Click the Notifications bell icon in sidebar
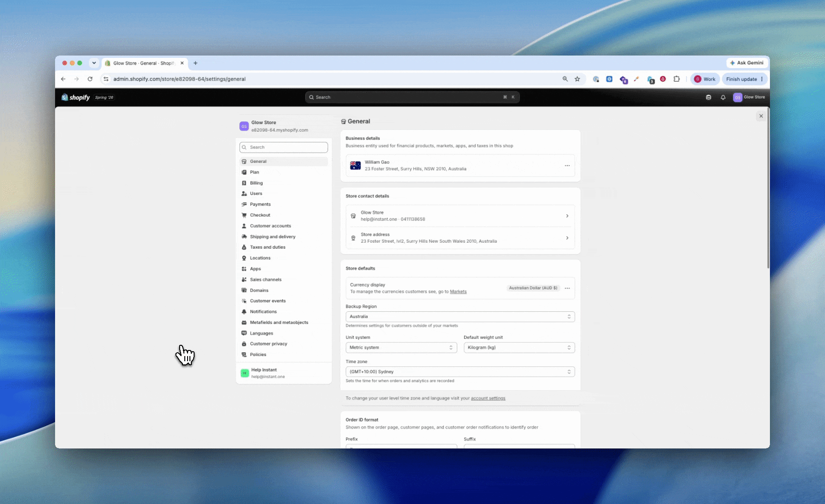Image resolution: width=825 pixels, height=504 pixels. [x=244, y=312]
